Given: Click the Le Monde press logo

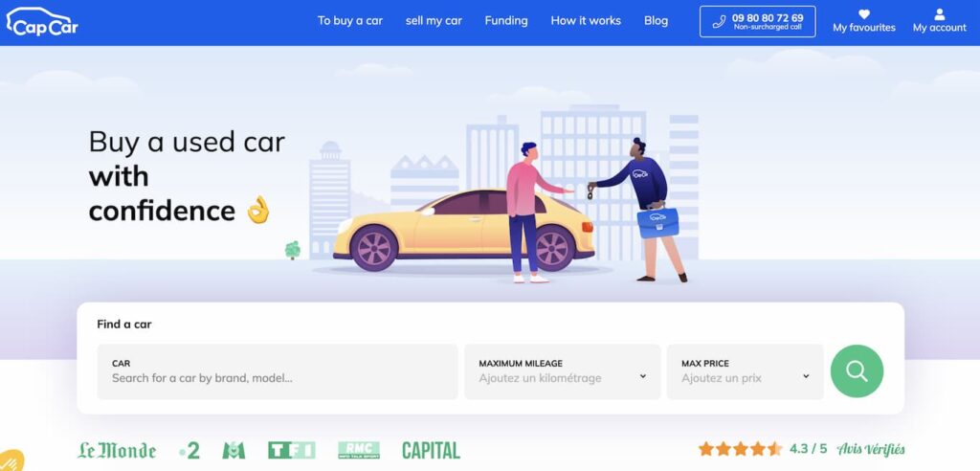Looking at the screenshot, I should pos(117,450).
